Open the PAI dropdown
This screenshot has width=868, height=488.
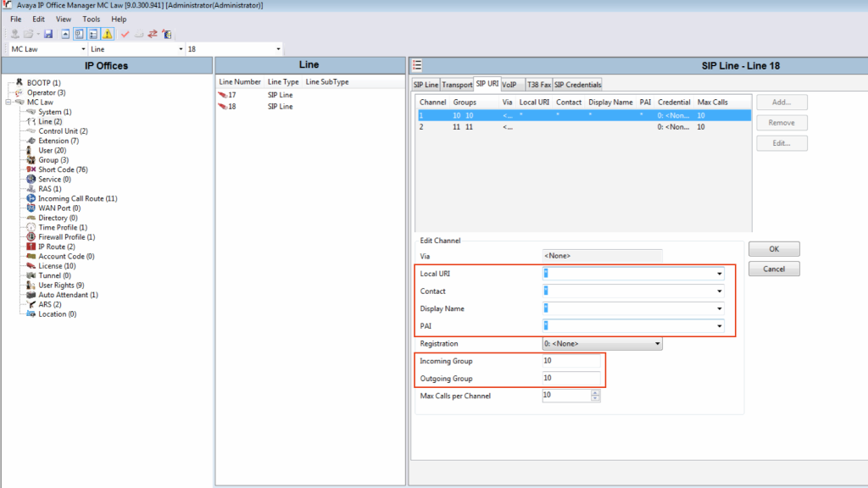[719, 326]
